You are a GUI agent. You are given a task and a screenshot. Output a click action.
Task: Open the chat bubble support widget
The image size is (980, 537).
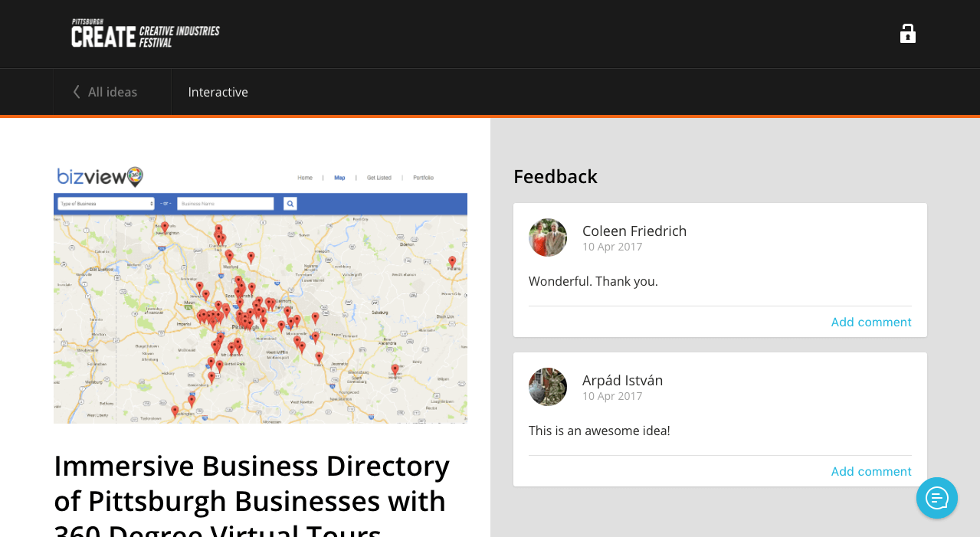coord(937,498)
